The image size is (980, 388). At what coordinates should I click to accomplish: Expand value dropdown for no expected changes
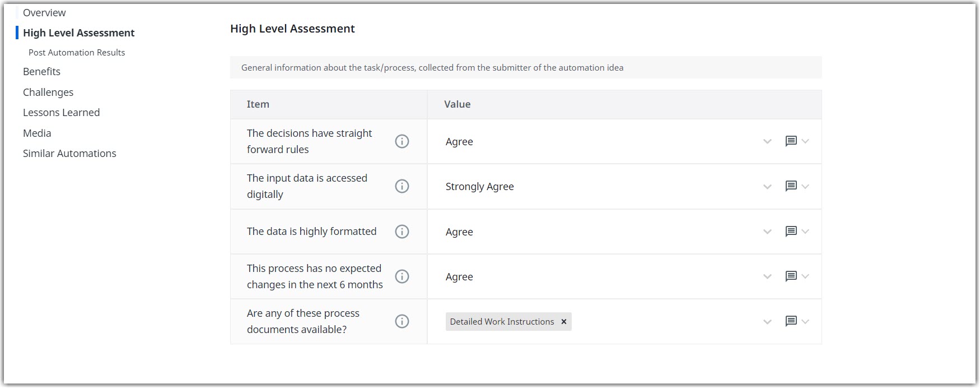tap(767, 276)
